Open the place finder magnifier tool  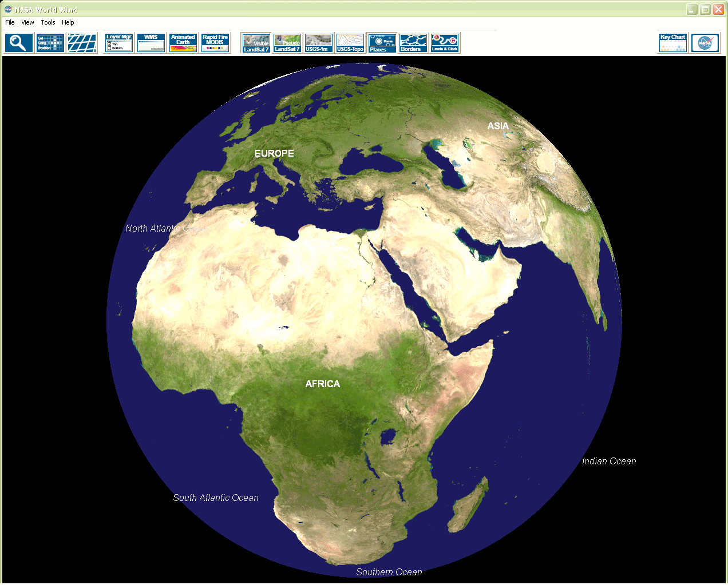(19, 43)
